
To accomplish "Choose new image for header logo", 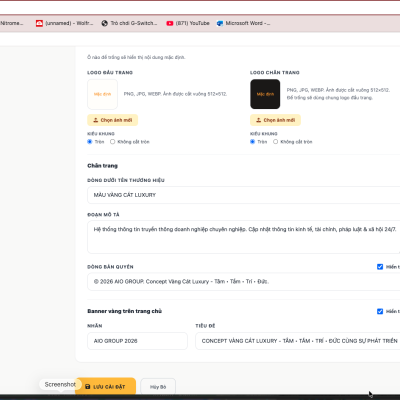I will [x=113, y=120].
